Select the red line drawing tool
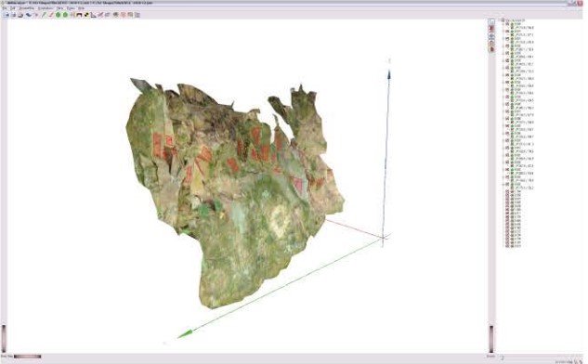Image resolution: width=588 pixels, height=364 pixels. (x=50, y=15)
